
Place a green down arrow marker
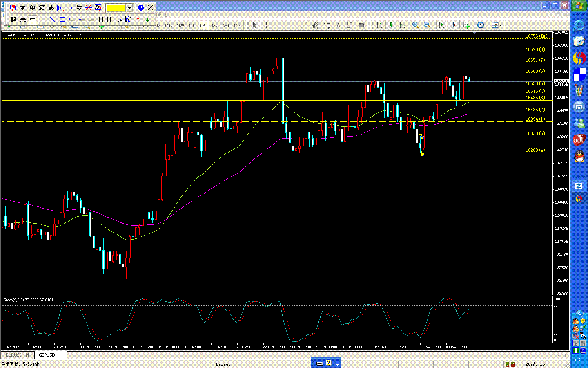147,19
